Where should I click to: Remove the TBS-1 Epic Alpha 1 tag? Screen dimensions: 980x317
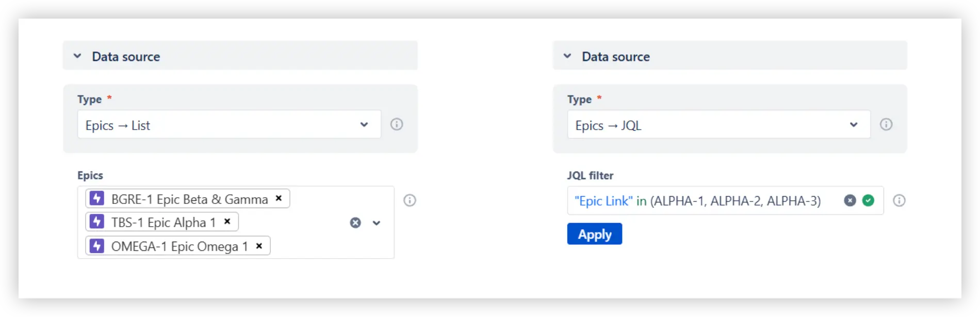(x=227, y=221)
